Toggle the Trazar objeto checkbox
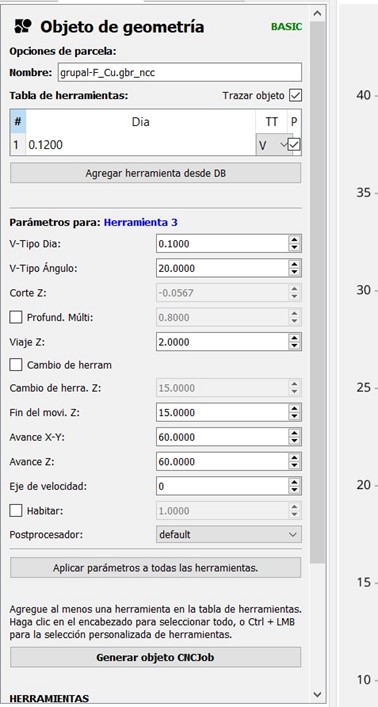378x707 pixels. pyautogui.click(x=295, y=96)
